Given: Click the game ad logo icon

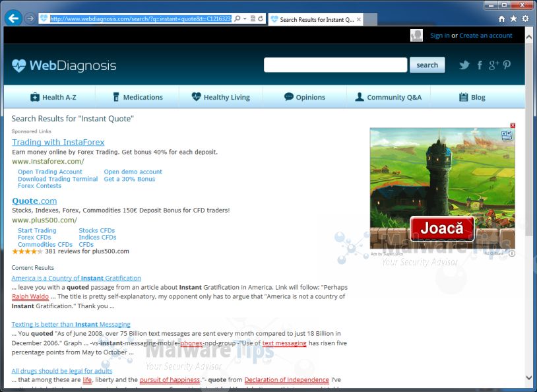Looking at the screenshot, I should point(507,135).
